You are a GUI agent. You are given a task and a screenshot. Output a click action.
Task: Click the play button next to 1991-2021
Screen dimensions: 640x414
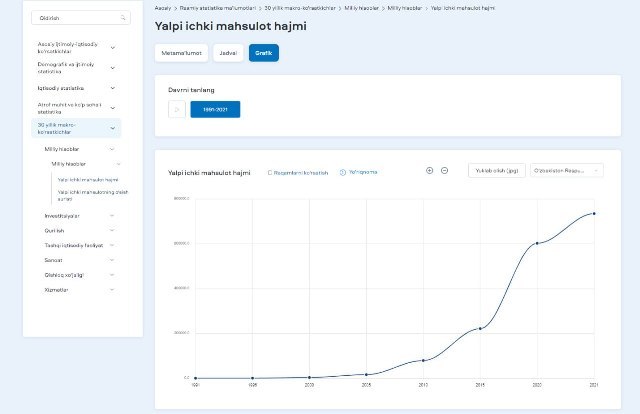pos(177,109)
